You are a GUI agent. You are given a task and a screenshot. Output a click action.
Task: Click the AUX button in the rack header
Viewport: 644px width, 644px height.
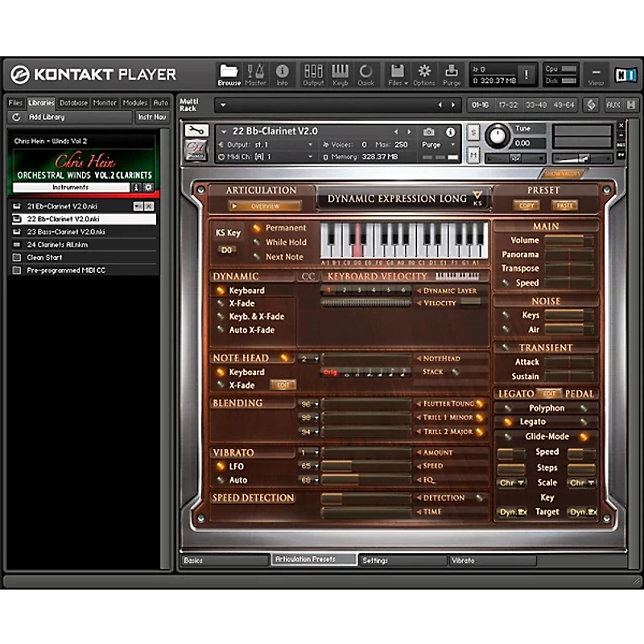point(613,105)
